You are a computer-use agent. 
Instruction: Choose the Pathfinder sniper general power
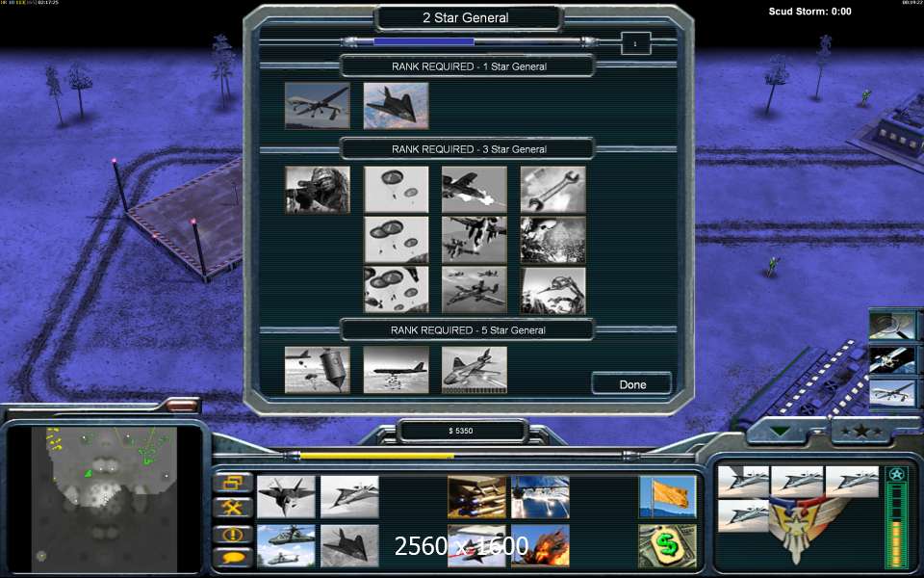tap(317, 190)
